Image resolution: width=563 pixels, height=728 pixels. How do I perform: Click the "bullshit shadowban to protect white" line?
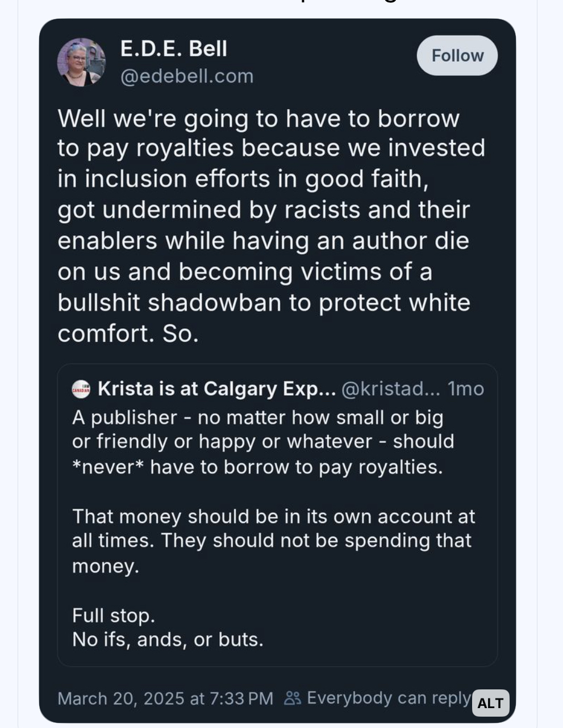click(x=264, y=303)
